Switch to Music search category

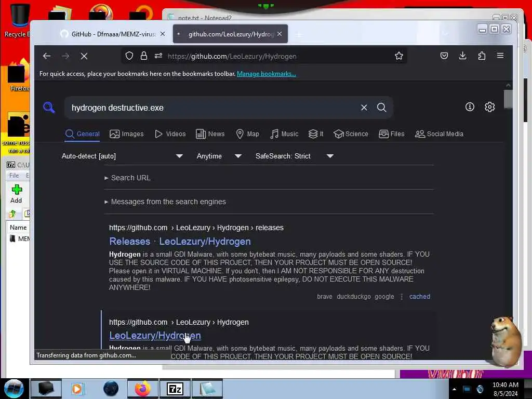284,134
